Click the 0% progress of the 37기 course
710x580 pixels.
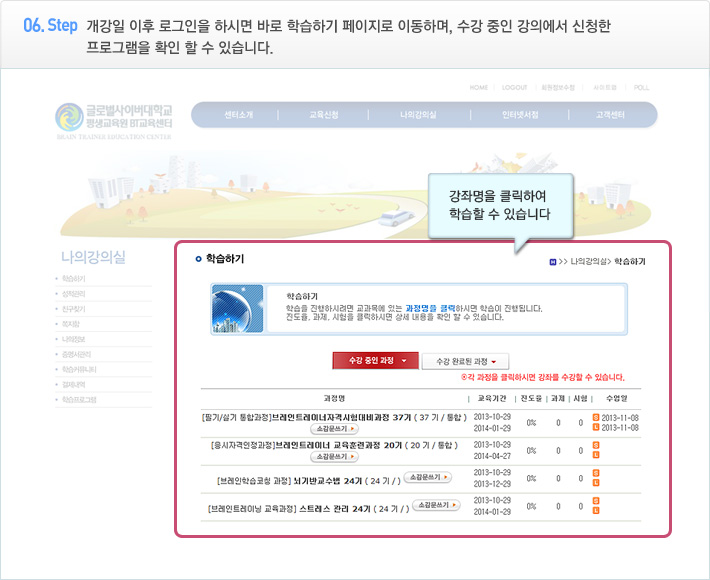pos(531,423)
